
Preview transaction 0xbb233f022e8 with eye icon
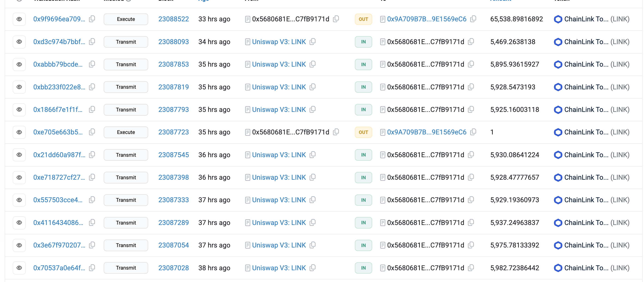coord(19,87)
